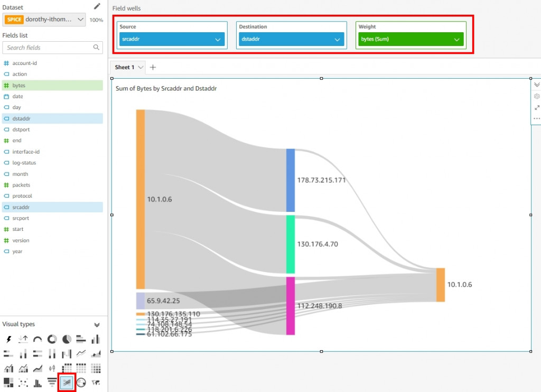This screenshot has width=541, height=392.
Task: Pick the points on map visual type
Action: point(81,382)
